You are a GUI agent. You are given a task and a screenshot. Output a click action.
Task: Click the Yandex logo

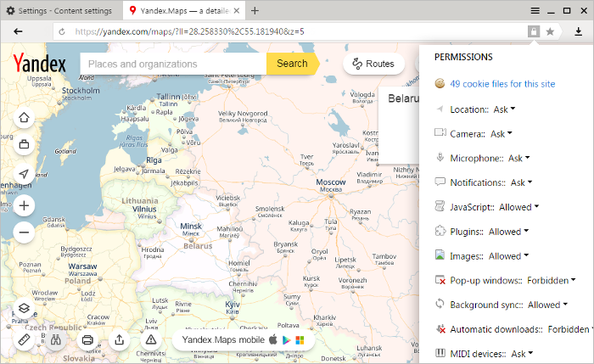click(x=39, y=63)
